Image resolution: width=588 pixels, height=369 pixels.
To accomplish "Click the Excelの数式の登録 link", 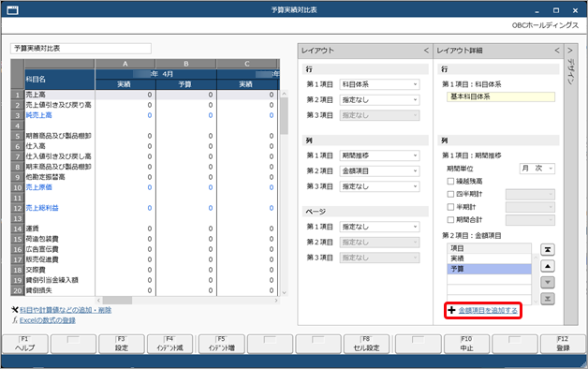I will 48,320.
